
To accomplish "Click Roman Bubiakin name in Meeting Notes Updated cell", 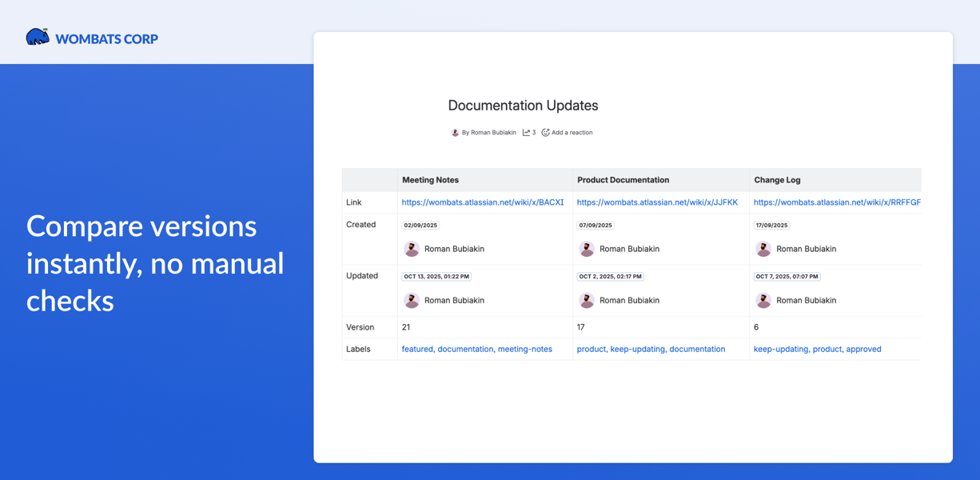I will pyautogui.click(x=454, y=301).
